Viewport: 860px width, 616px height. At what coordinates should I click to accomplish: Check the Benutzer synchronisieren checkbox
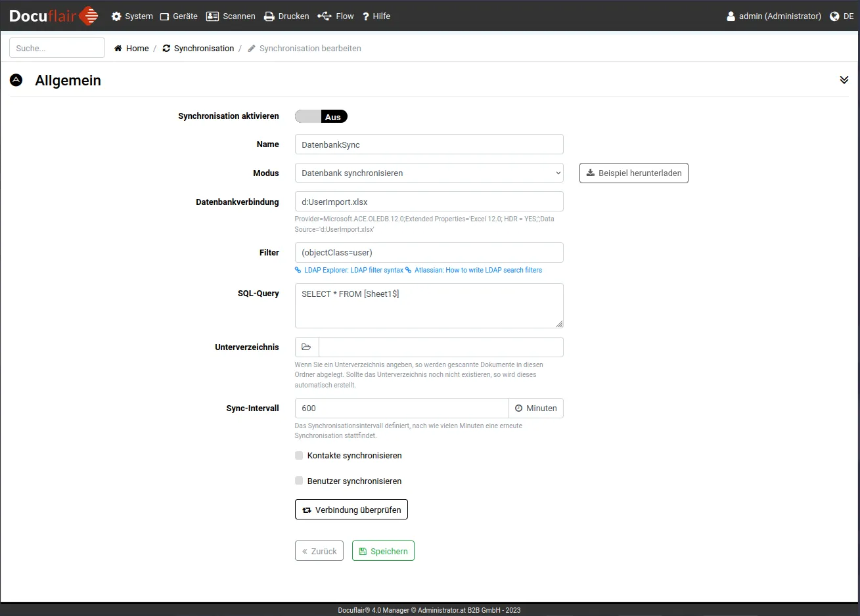tap(299, 481)
